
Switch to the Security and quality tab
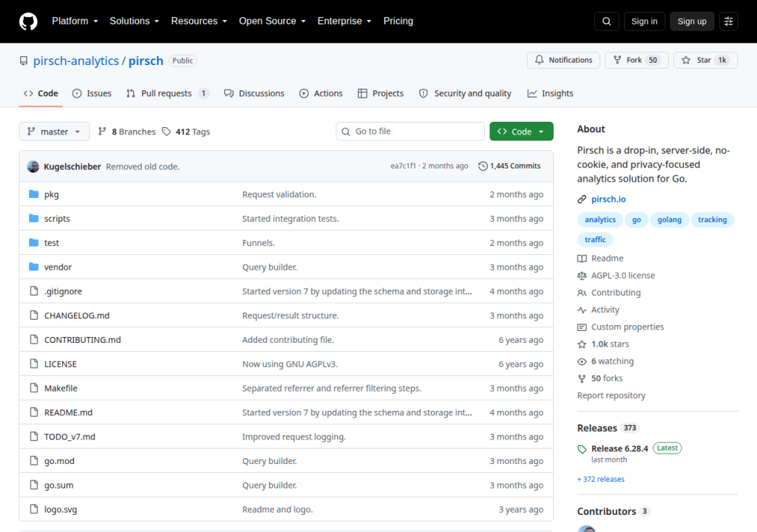point(465,93)
